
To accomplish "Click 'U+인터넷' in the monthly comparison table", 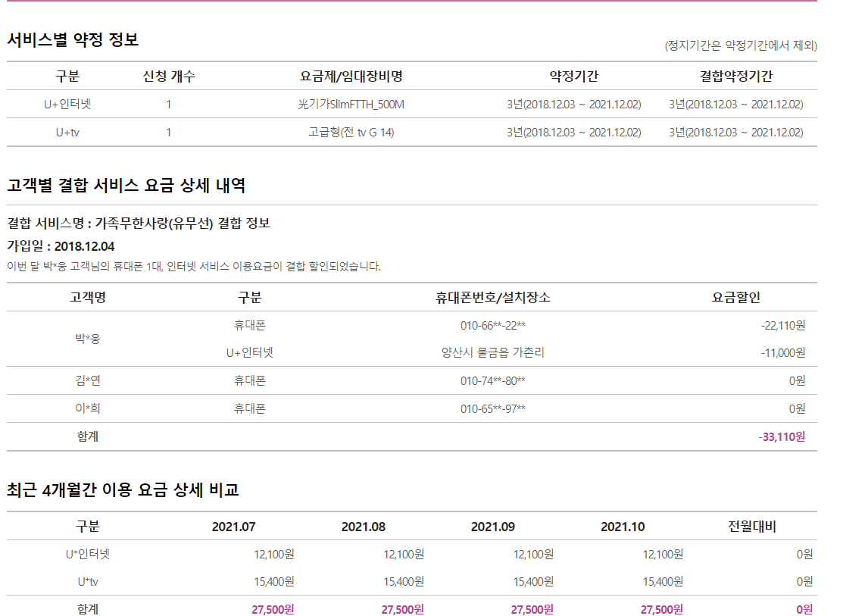I will click(87, 554).
